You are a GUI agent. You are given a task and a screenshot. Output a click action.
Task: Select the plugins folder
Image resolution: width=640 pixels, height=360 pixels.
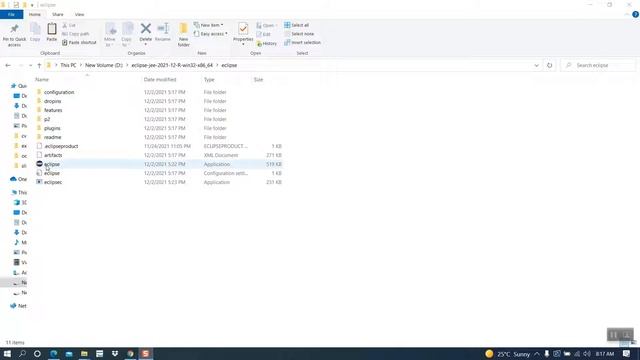52,128
